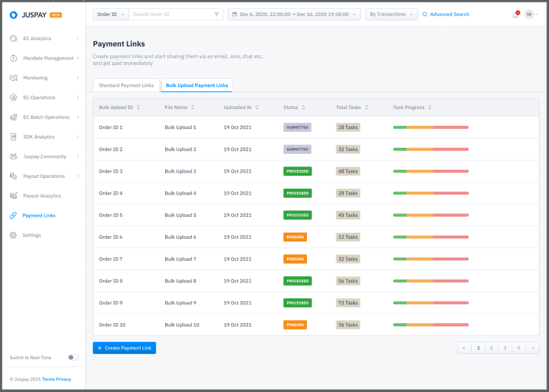Click the Juspay Community people icon
Viewport: 549px width, 392px height.
[x=13, y=157]
